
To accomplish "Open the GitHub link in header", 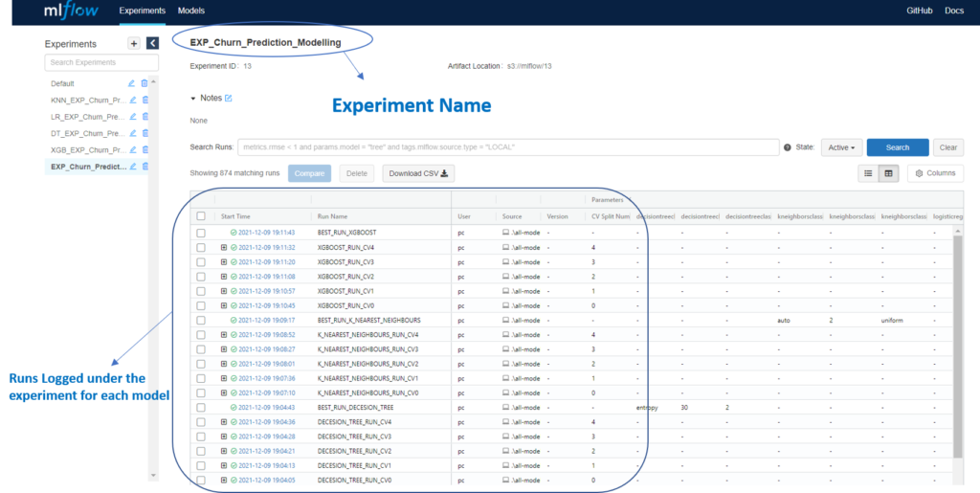I will 920,11.
